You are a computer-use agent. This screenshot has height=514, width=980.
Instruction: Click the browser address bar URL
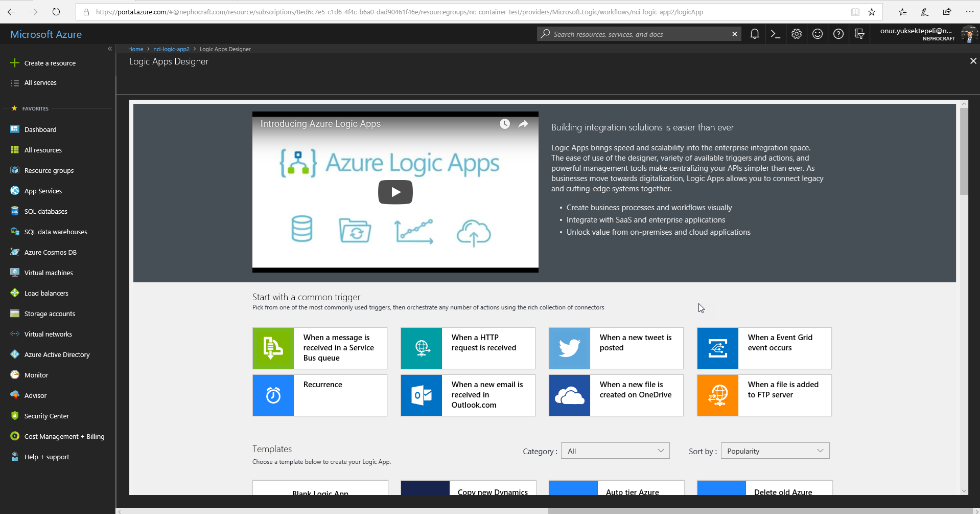coord(400,12)
